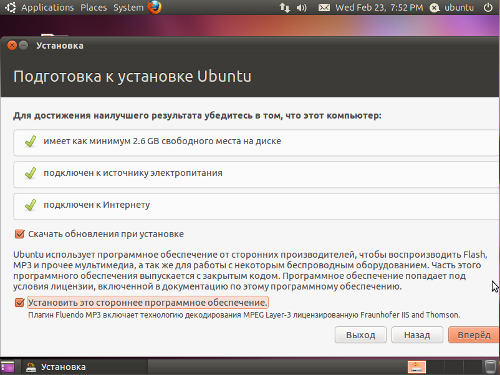Toggle 'Установить это стороннее программное обеспечение' checkbox

[x=20, y=303]
